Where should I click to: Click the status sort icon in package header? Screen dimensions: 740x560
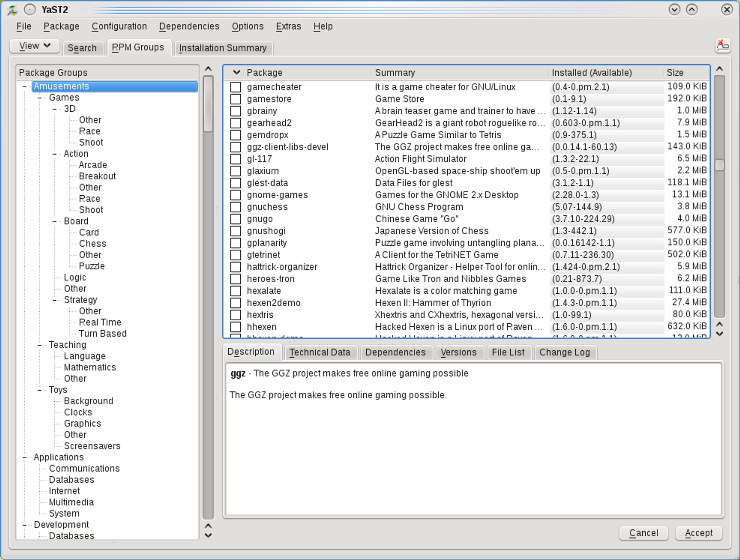click(236, 72)
